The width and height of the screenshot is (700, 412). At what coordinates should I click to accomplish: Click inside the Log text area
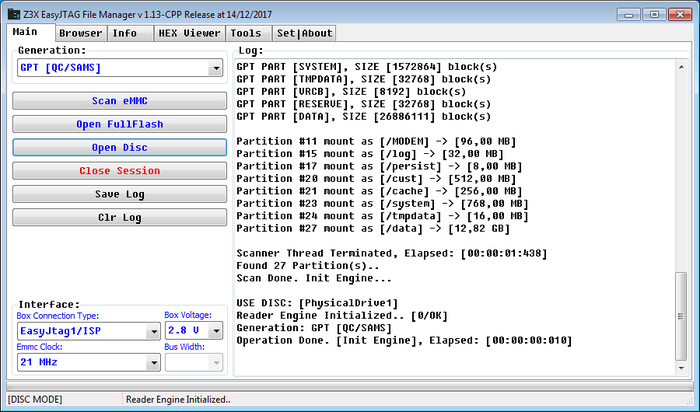(x=450, y=220)
